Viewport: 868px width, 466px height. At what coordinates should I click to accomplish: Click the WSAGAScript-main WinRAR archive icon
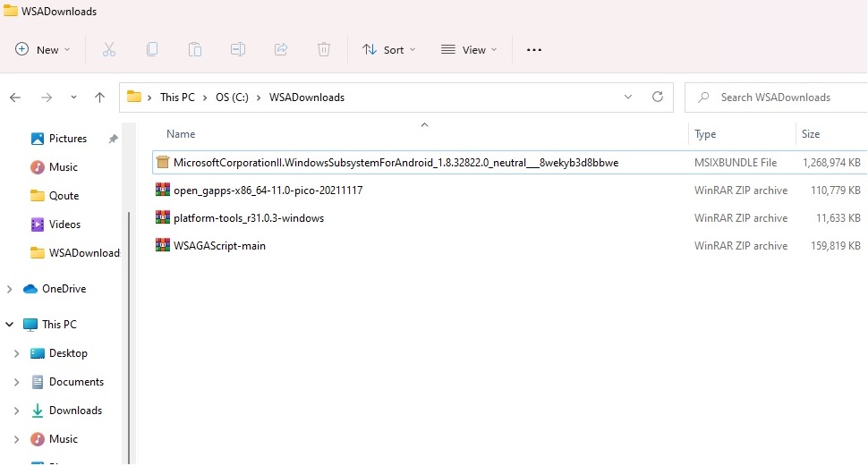click(x=163, y=245)
